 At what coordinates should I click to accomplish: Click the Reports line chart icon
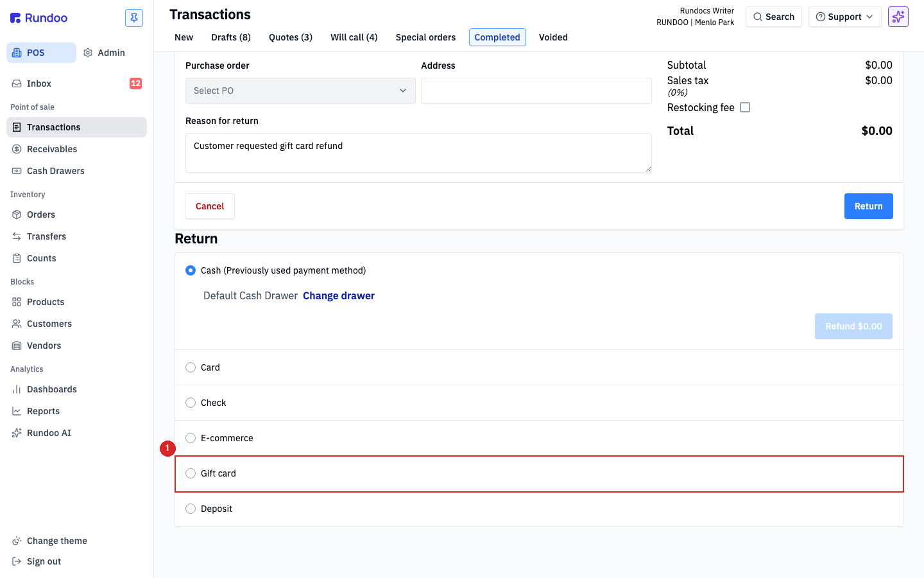point(17,411)
